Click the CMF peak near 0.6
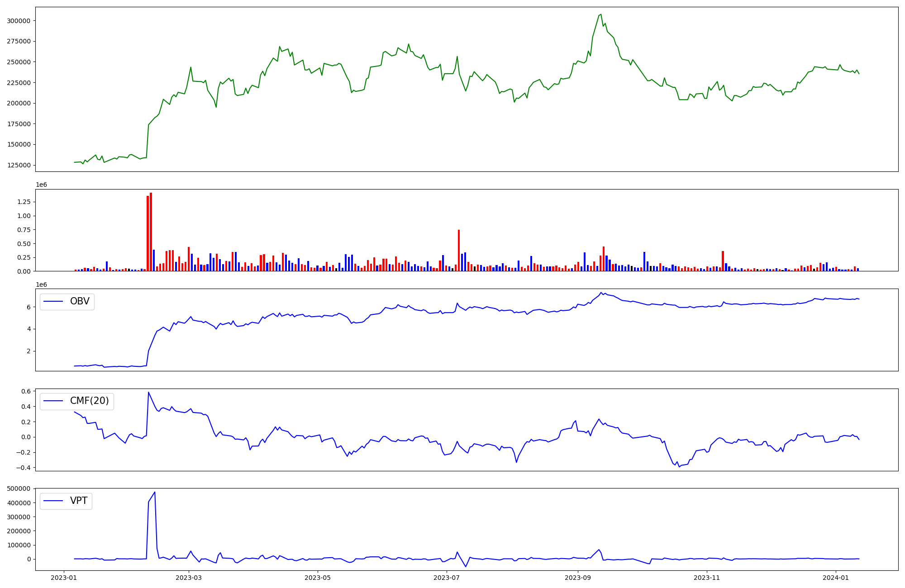Screen dimensions: 905x588 coord(148,393)
